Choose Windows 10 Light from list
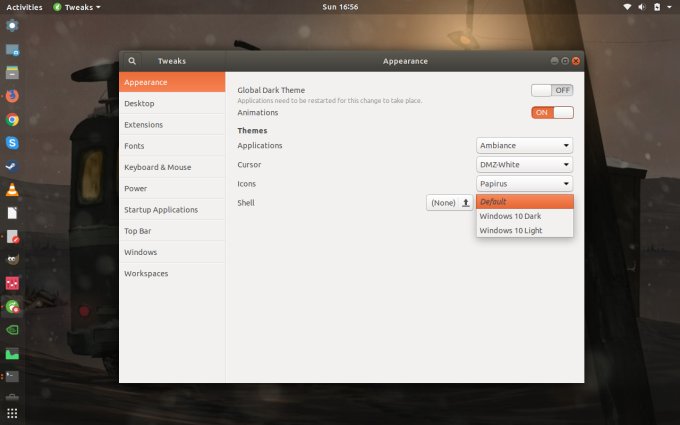680x425 pixels. (x=524, y=231)
